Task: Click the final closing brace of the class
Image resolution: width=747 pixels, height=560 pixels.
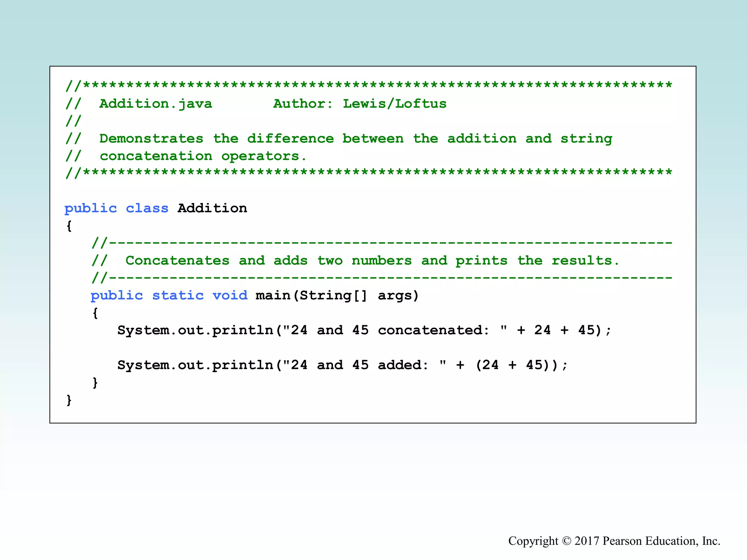Action: pyautogui.click(x=69, y=400)
